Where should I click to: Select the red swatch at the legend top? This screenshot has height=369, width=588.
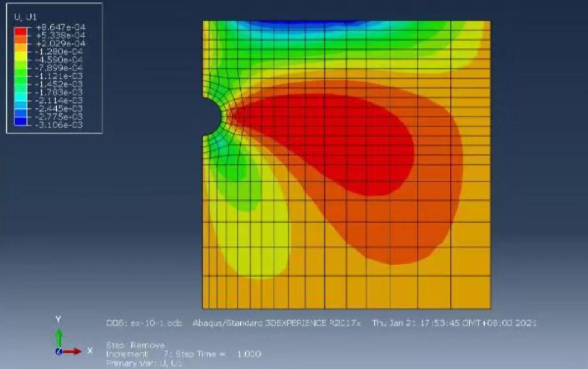[x=20, y=31]
